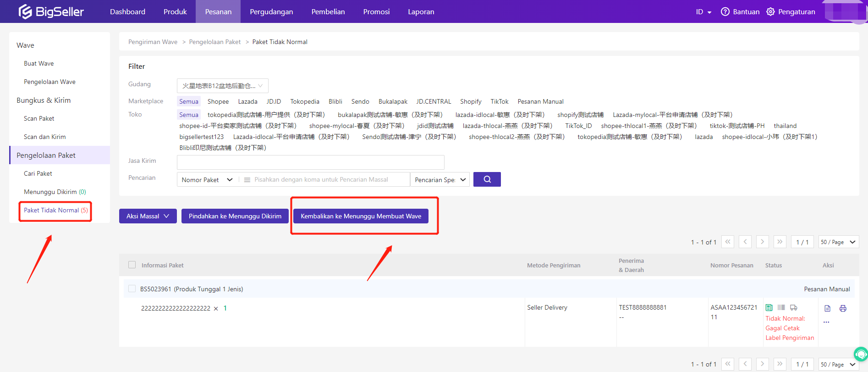Filter marketplace by Pesanan Manual

click(540, 101)
